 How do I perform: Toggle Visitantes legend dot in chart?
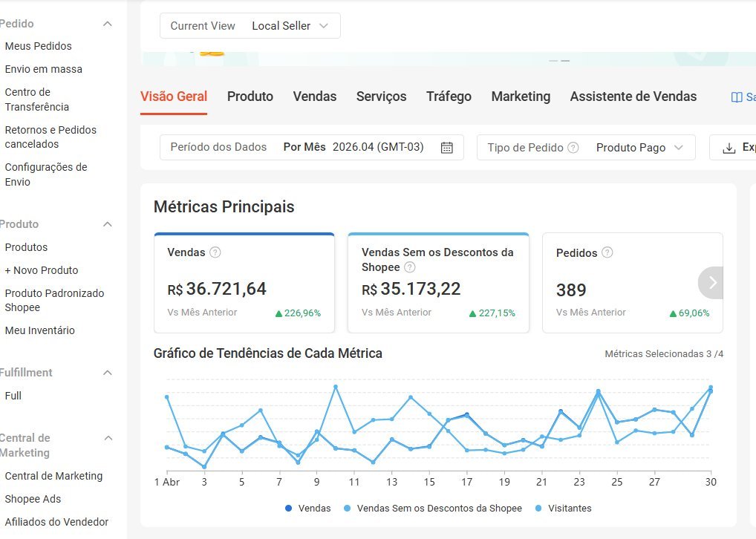(538, 508)
